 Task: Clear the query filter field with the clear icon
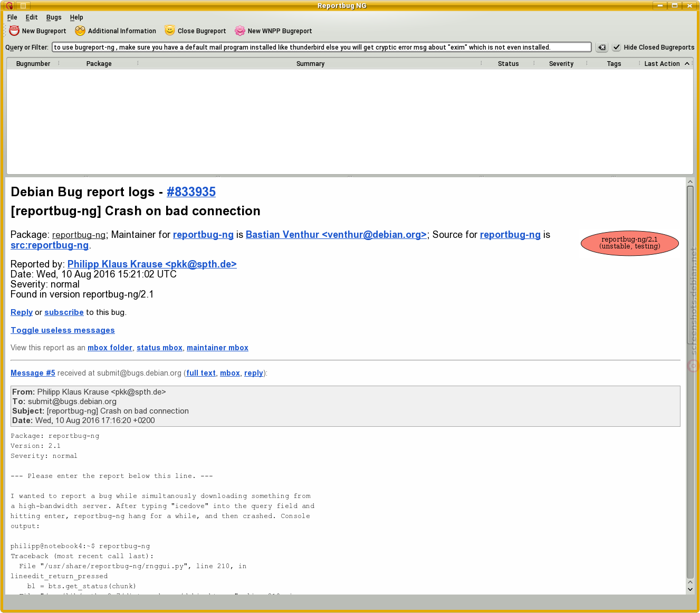coord(602,47)
